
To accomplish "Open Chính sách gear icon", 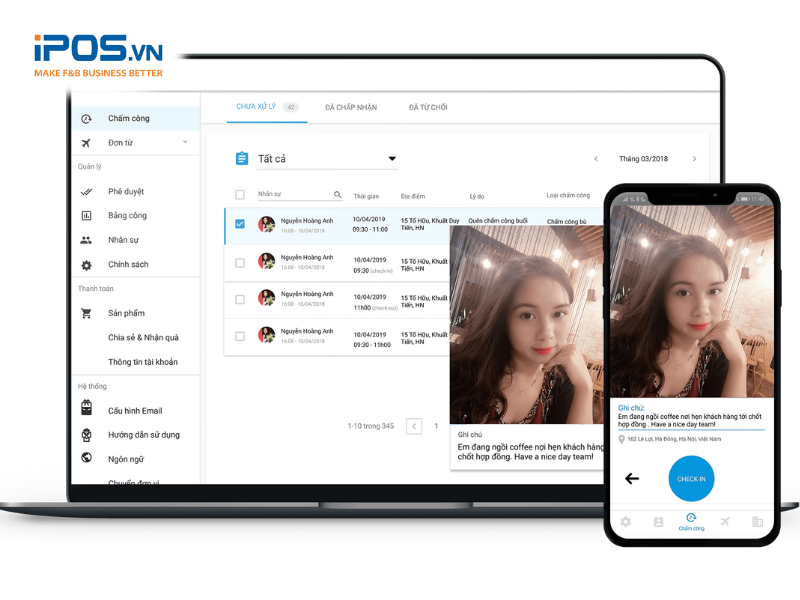I will tap(87, 265).
